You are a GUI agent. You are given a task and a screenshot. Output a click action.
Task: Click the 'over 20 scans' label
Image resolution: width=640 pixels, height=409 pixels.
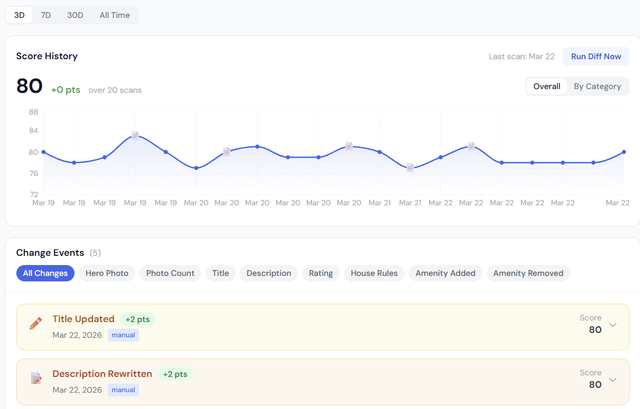115,90
